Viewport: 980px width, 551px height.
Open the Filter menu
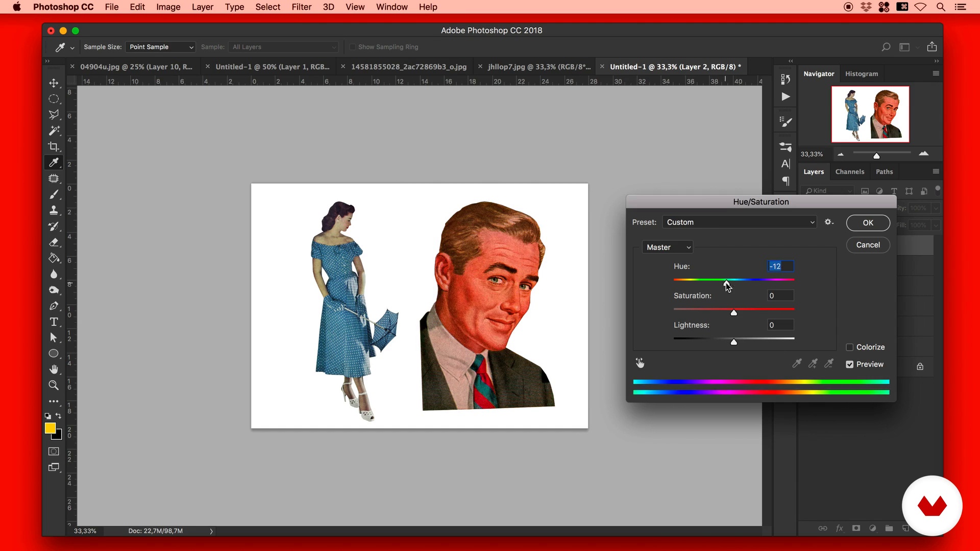pyautogui.click(x=301, y=7)
